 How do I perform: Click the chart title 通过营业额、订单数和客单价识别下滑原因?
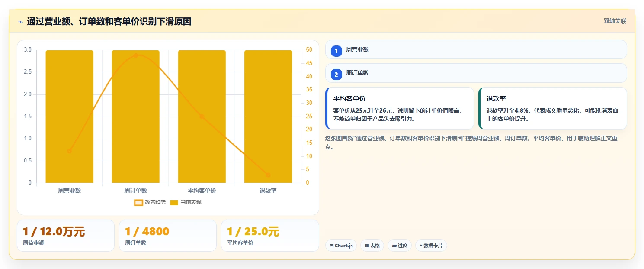tap(109, 21)
